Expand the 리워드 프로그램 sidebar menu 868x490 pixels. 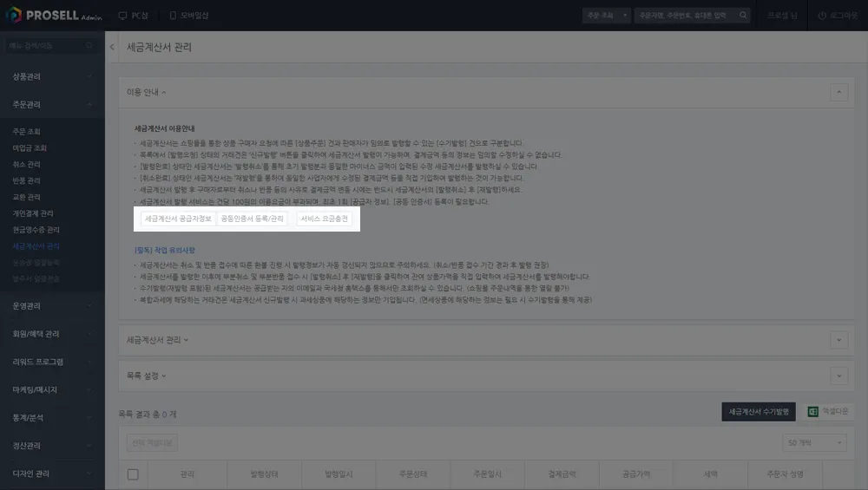coord(52,362)
